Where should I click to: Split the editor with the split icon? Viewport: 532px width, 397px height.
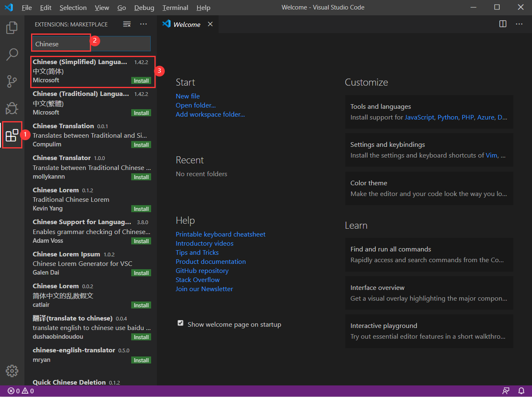502,24
